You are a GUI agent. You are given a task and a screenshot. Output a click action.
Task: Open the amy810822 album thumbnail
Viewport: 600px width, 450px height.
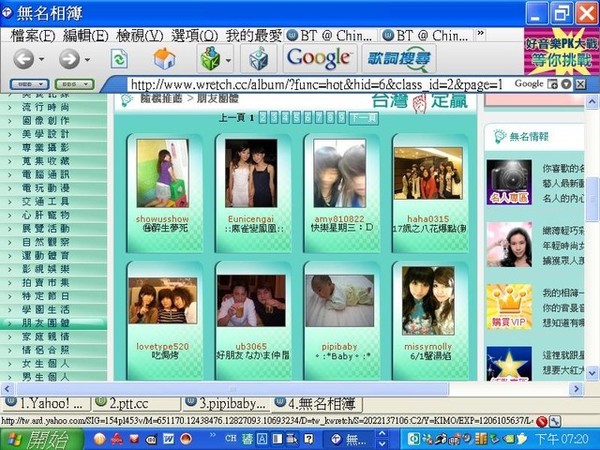click(x=339, y=173)
